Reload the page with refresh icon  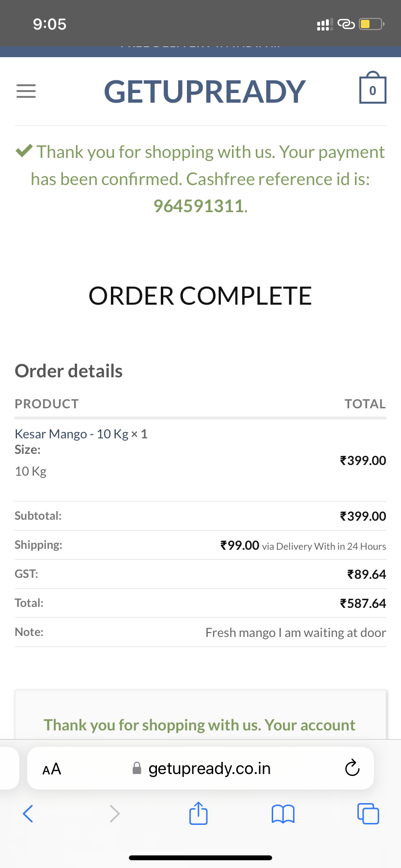click(x=352, y=768)
